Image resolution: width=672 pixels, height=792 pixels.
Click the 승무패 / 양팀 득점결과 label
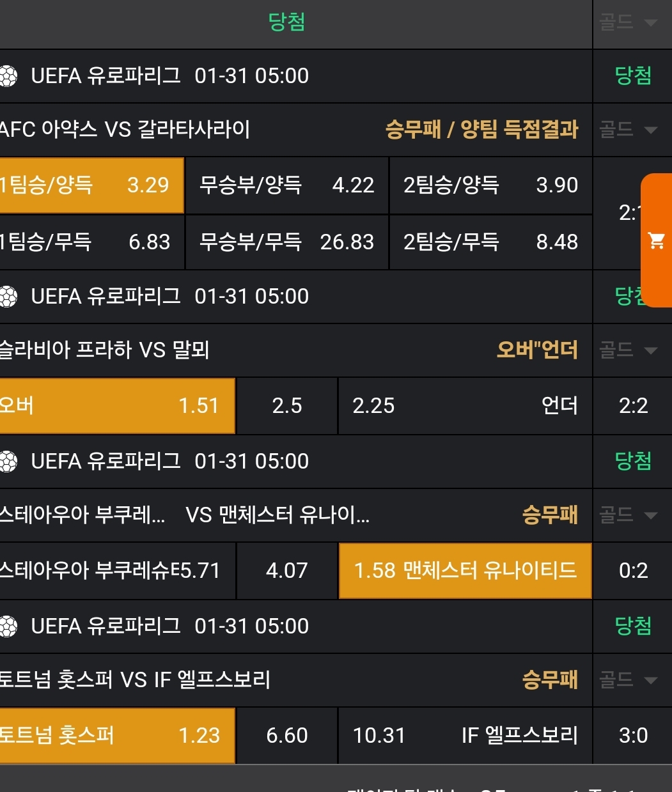point(481,130)
